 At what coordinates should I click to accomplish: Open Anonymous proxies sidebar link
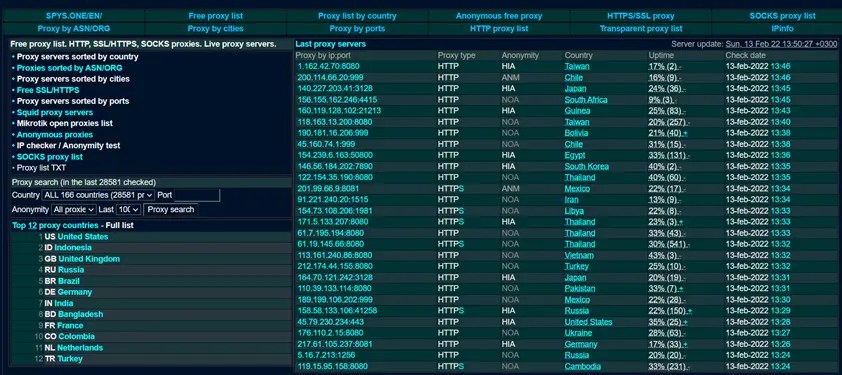55,134
